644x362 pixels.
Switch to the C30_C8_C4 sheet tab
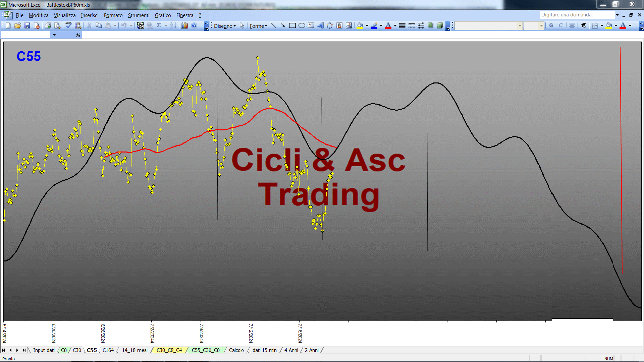(x=169, y=350)
